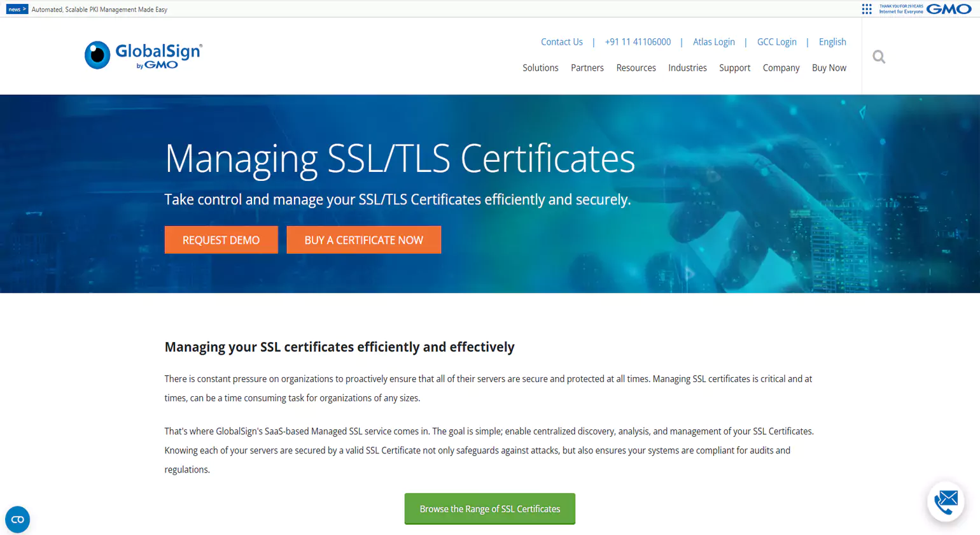Follow the Atlas Login link
The image size is (980, 535).
click(x=713, y=42)
